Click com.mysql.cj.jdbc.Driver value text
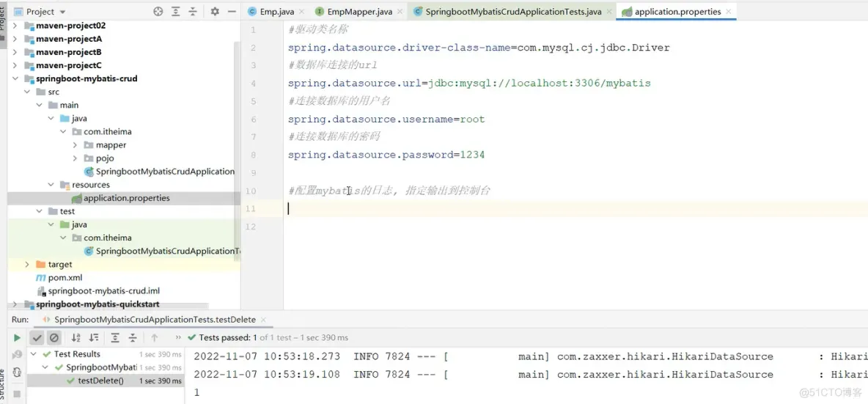Image resolution: width=868 pixels, height=404 pixels. [x=593, y=48]
